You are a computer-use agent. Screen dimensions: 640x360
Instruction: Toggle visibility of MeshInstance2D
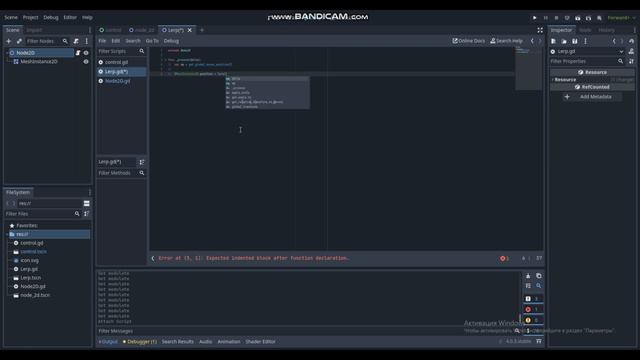[x=86, y=62]
